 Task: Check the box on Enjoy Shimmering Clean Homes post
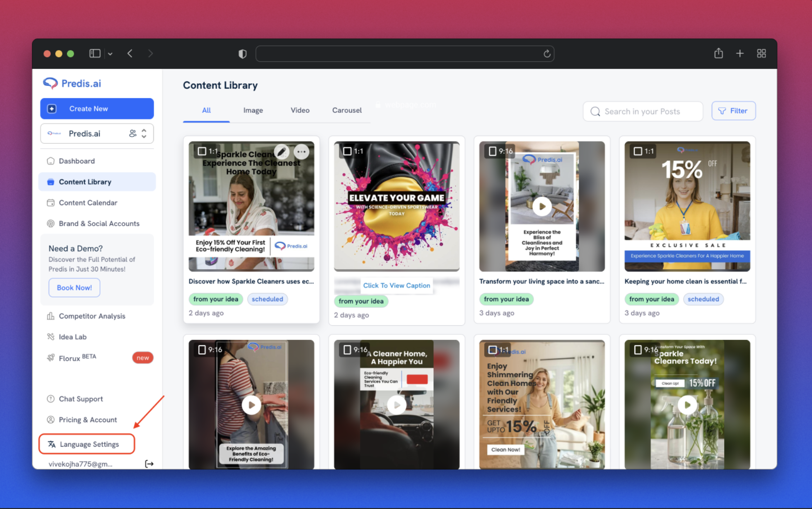pos(492,349)
